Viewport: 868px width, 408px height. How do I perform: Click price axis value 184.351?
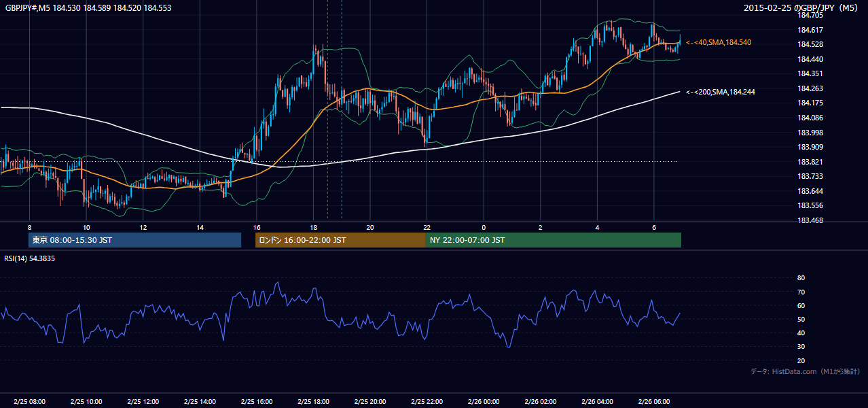(x=810, y=73)
